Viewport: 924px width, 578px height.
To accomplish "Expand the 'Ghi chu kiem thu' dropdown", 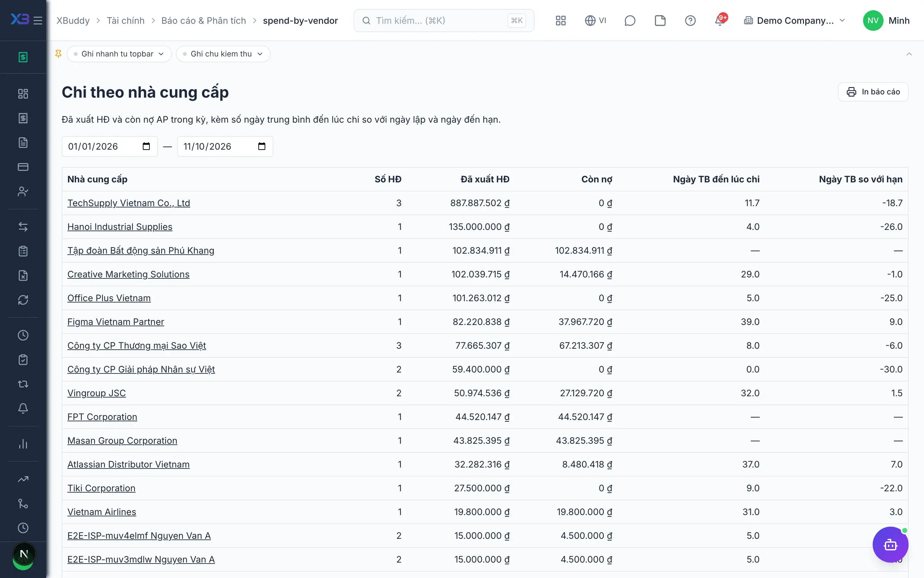I will 223,54.
